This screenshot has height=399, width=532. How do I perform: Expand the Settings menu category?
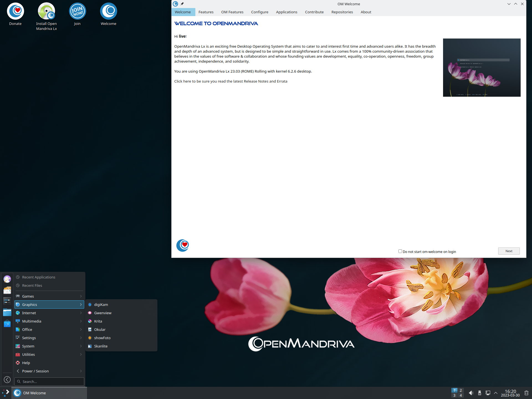coord(49,338)
